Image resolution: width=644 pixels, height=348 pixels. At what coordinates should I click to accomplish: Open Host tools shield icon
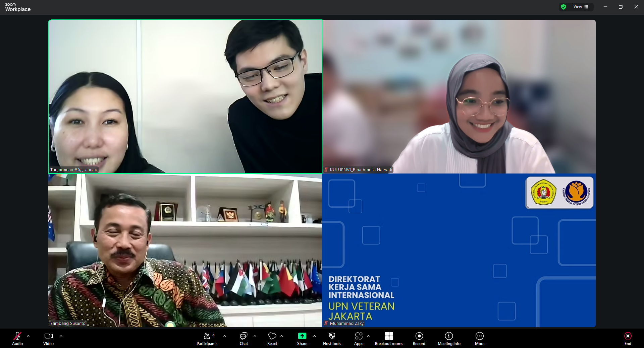pyautogui.click(x=332, y=338)
